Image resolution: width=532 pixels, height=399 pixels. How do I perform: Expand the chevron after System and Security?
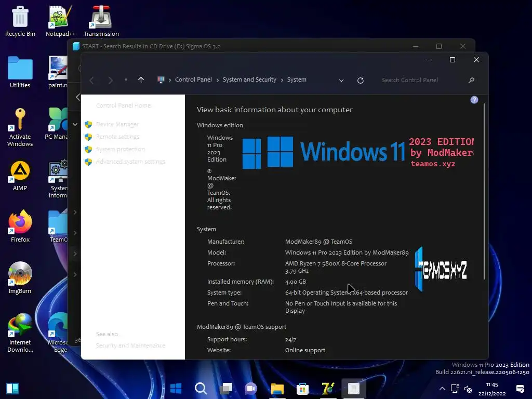[x=282, y=80]
